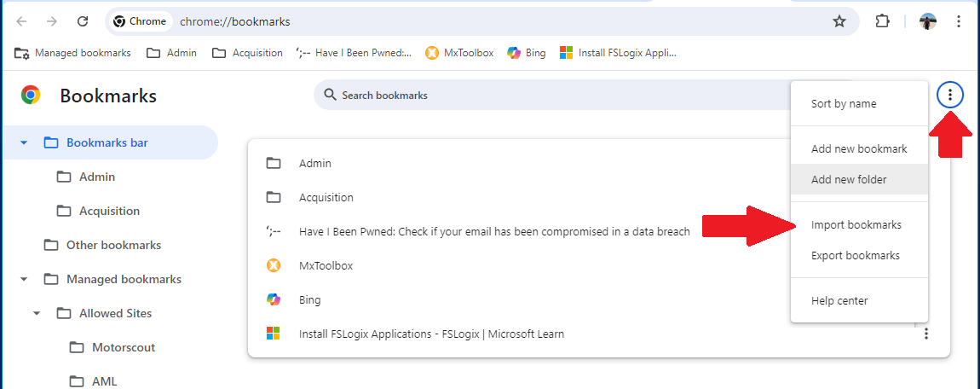Open the Extensions puzzle icon

[882, 21]
